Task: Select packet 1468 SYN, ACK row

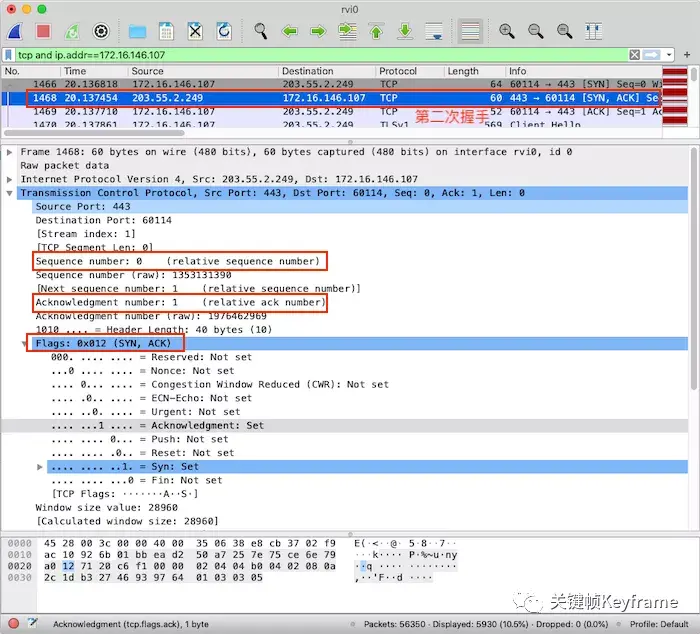Action: click(332, 98)
